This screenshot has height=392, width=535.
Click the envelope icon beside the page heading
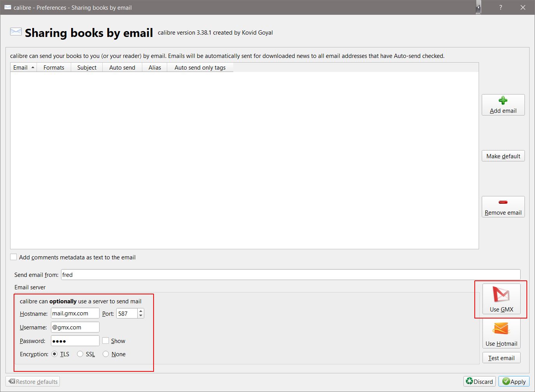pyautogui.click(x=16, y=31)
